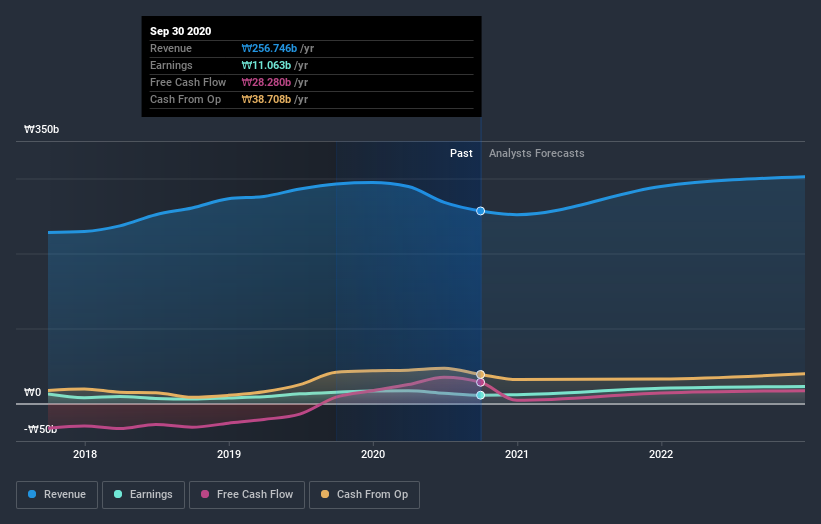Click the Earnings row label in tooltip
The height and width of the screenshot is (524, 821).
point(171,65)
